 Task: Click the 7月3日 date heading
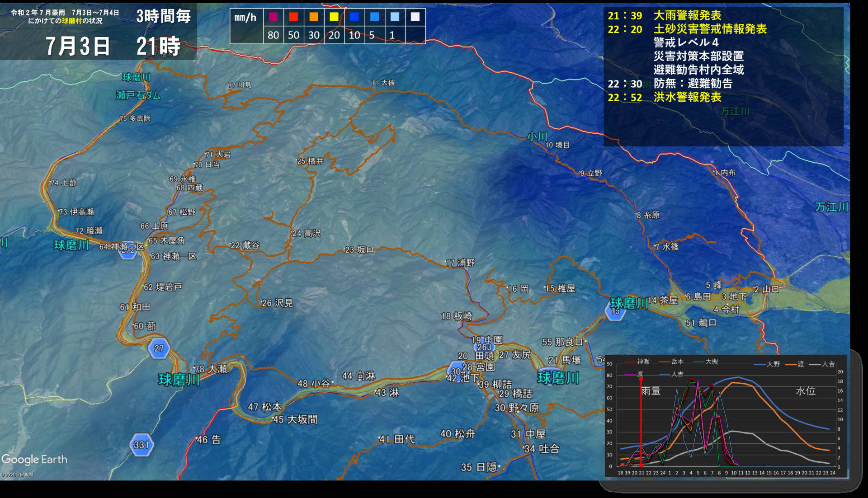(x=78, y=46)
